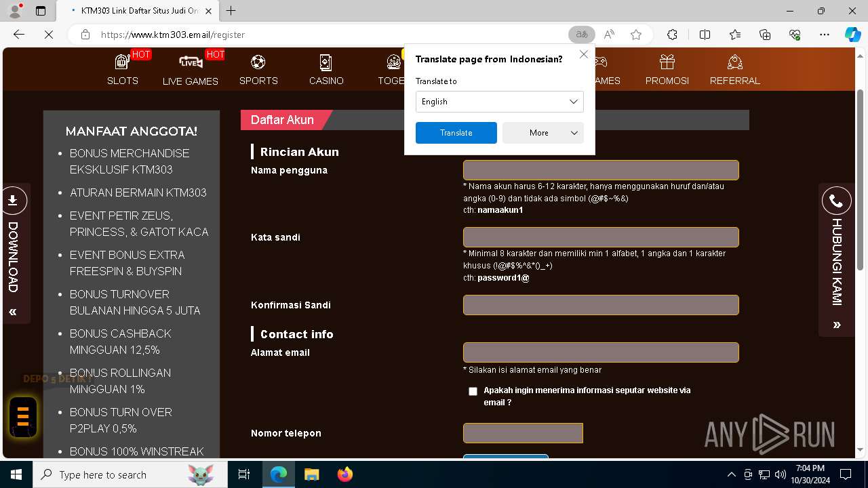Open the TOGEL category
Viewport: 868px width, 488px height.
[x=391, y=70]
